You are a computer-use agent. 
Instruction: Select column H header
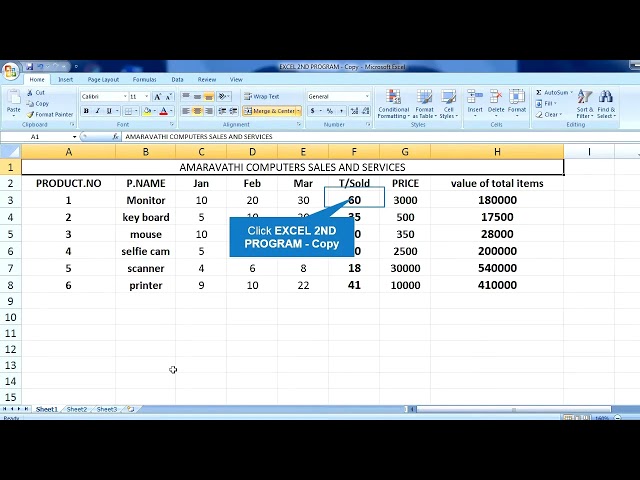click(x=497, y=152)
